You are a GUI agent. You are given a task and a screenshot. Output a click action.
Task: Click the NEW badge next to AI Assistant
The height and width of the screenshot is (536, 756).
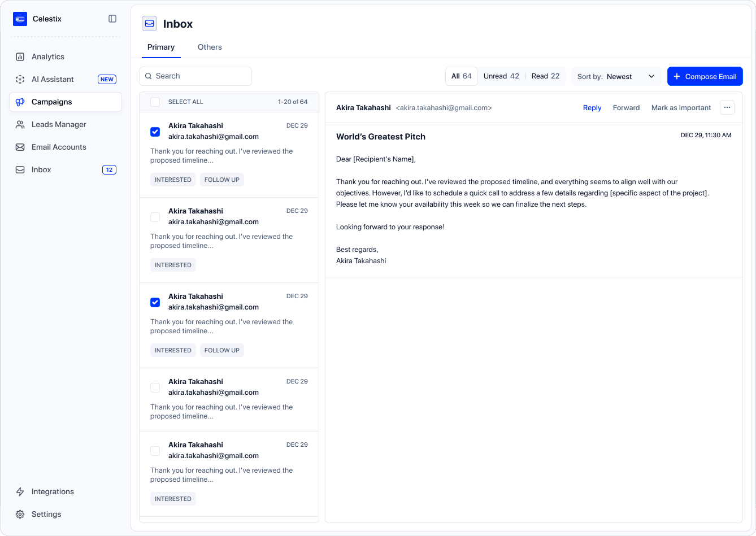pos(107,80)
